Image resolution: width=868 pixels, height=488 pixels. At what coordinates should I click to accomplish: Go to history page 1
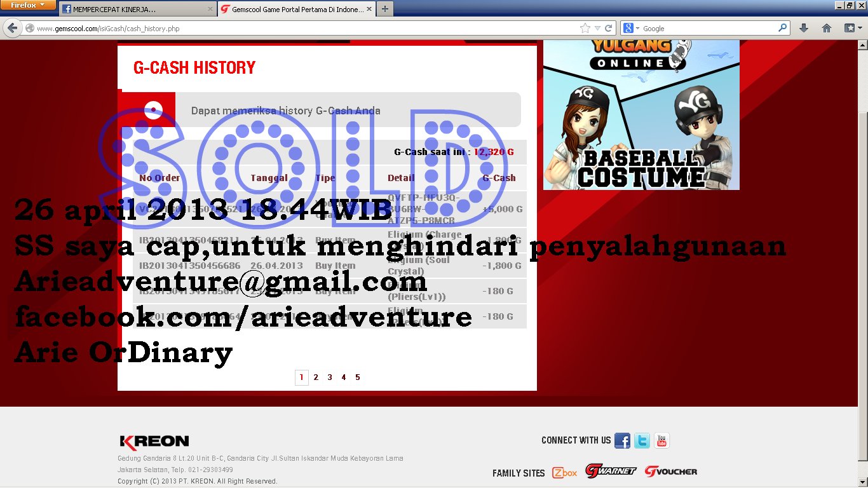(x=301, y=377)
